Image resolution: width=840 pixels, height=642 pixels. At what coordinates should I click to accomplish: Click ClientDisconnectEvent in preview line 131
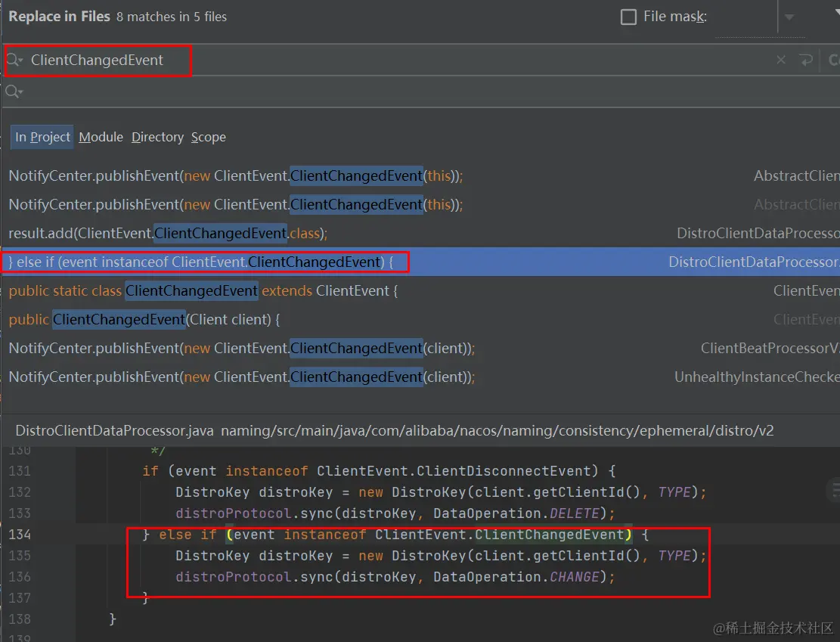pos(504,471)
